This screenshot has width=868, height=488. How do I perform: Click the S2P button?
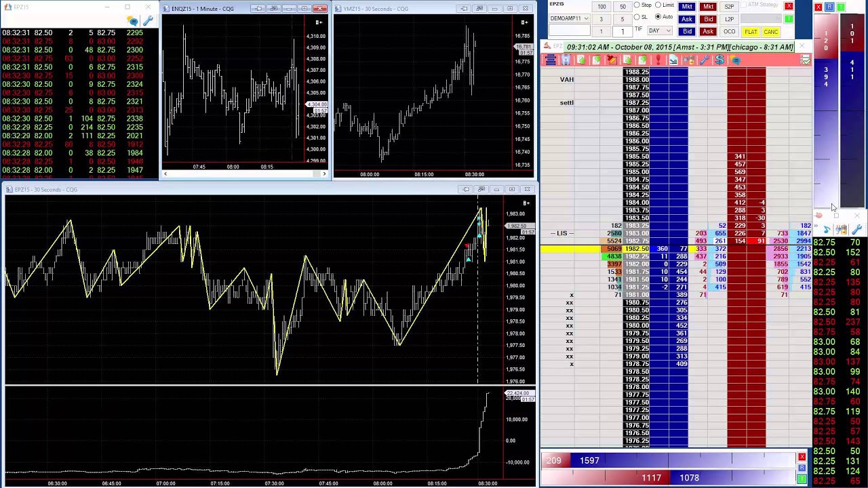730,7
